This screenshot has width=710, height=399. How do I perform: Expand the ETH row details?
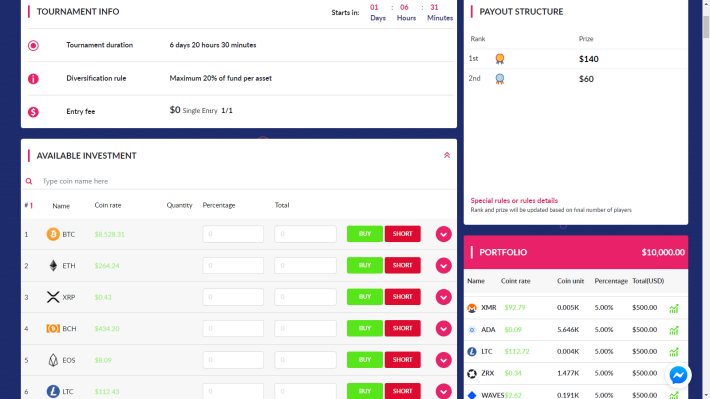pyautogui.click(x=443, y=265)
